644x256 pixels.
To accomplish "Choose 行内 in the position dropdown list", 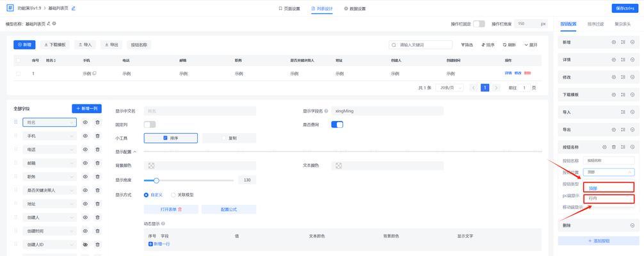I will [x=609, y=198].
